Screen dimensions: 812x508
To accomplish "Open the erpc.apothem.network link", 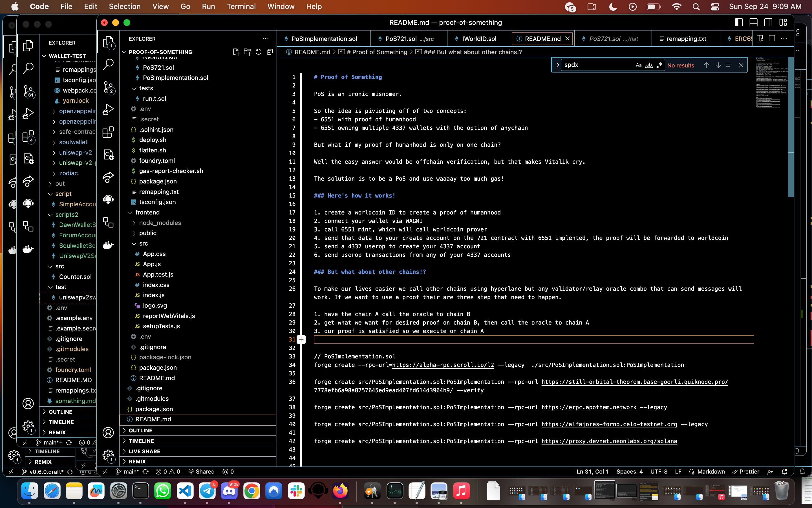I will pos(589,407).
